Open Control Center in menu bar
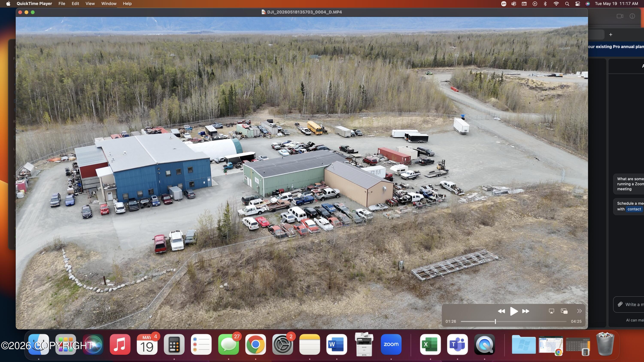 tap(577, 3)
